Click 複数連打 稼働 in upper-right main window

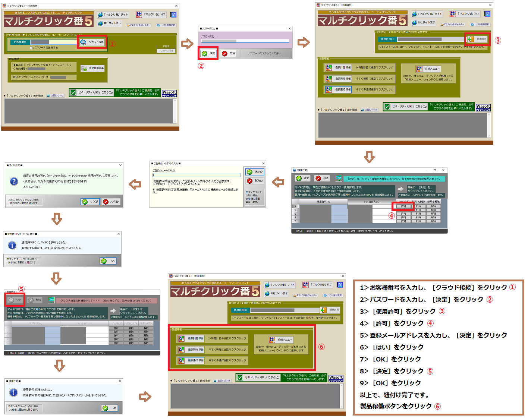pyautogui.click(x=338, y=89)
